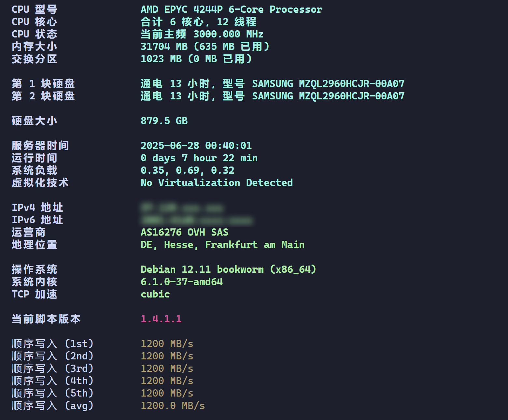Screen dimensions: 508x420
Task: Select the system load 0.35, 0.69, 0.32
Action: click(x=188, y=170)
